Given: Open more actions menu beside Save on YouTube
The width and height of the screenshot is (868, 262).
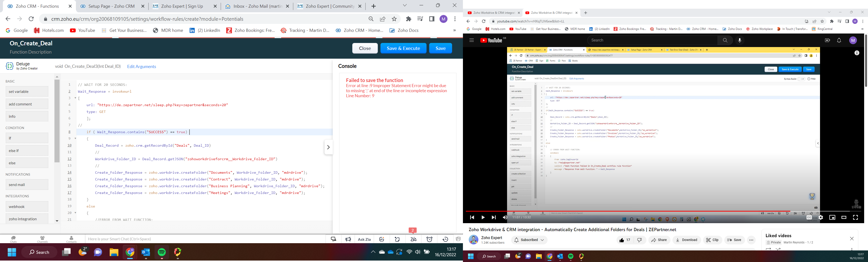Looking at the screenshot, I should point(751,240).
